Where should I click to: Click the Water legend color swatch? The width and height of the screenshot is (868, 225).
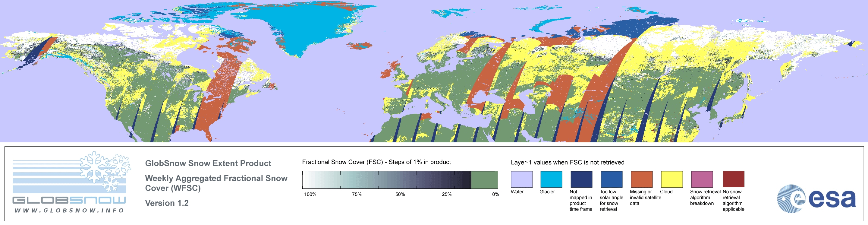click(522, 179)
